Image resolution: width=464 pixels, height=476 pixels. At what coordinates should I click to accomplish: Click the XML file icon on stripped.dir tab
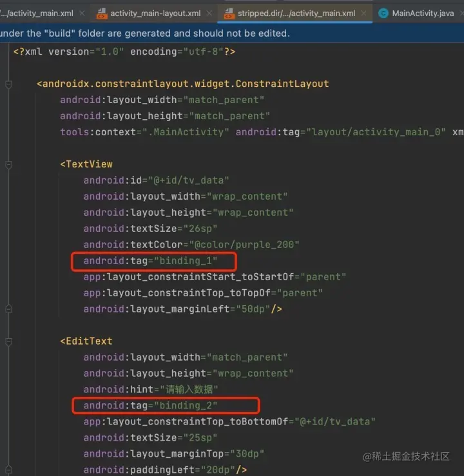[x=229, y=14]
